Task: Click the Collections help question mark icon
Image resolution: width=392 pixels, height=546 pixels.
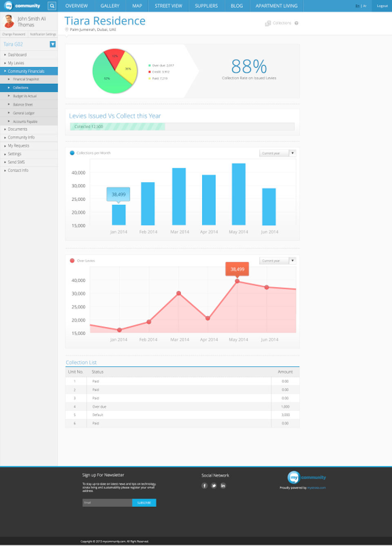Action: click(296, 23)
